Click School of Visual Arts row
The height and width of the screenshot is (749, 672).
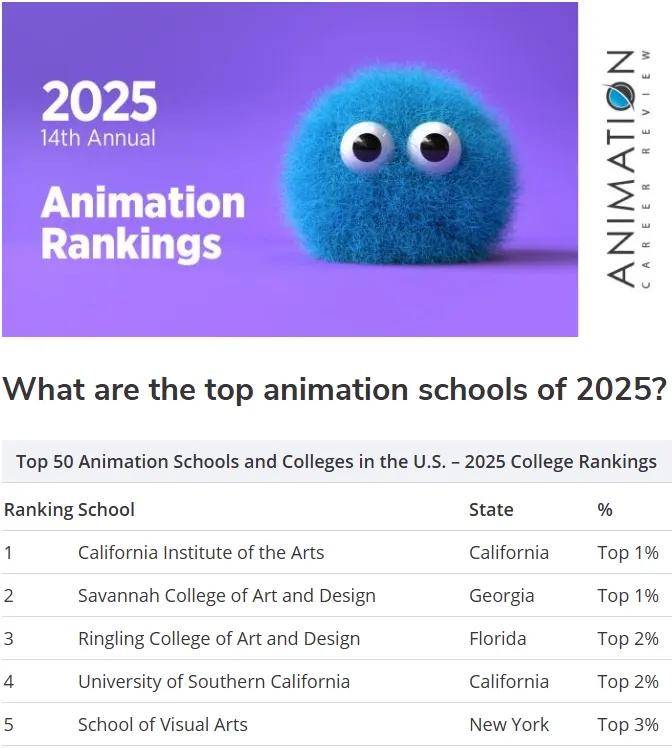tap(163, 724)
